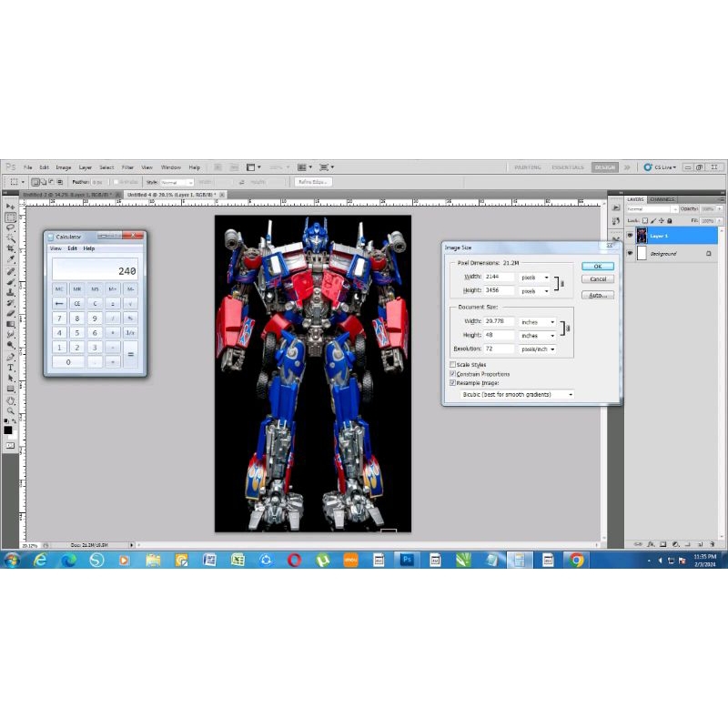Viewport: 728px width, 728px height.
Task: Open the Resolution units dropdown (pixels/inch)
Action: point(538,349)
